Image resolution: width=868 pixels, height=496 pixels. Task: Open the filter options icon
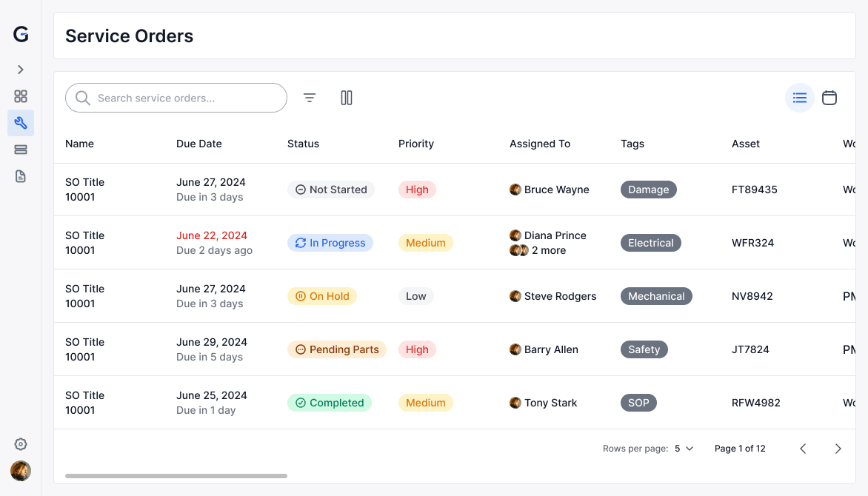point(310,98)
